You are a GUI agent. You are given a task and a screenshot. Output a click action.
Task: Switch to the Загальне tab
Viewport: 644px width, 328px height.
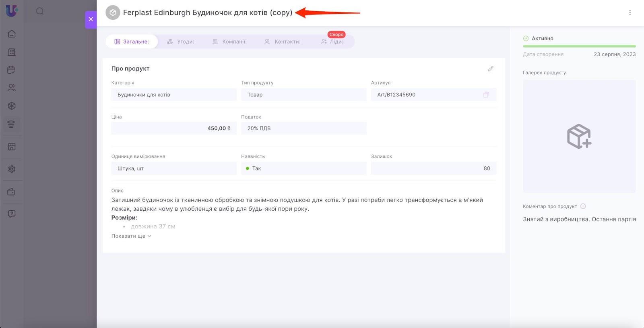point(132,42)
